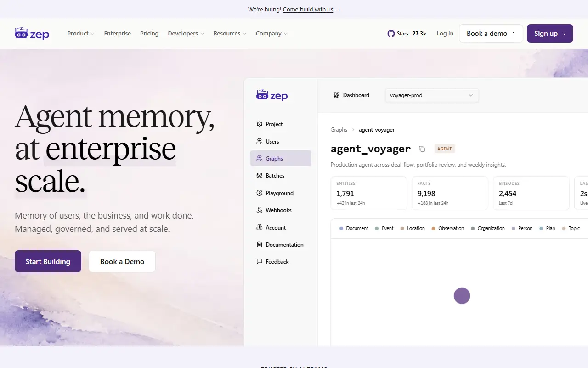
Task: Click the Project gear icon
Action: point(260,124)
